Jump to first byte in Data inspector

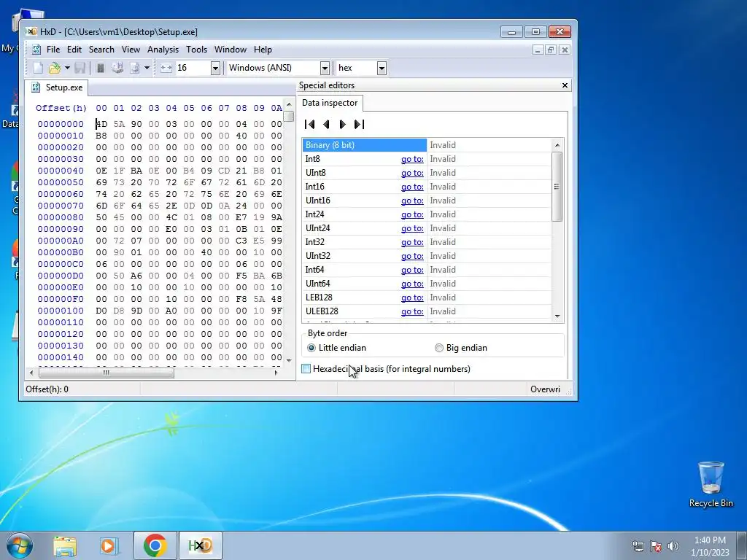(x=309, y=124)
